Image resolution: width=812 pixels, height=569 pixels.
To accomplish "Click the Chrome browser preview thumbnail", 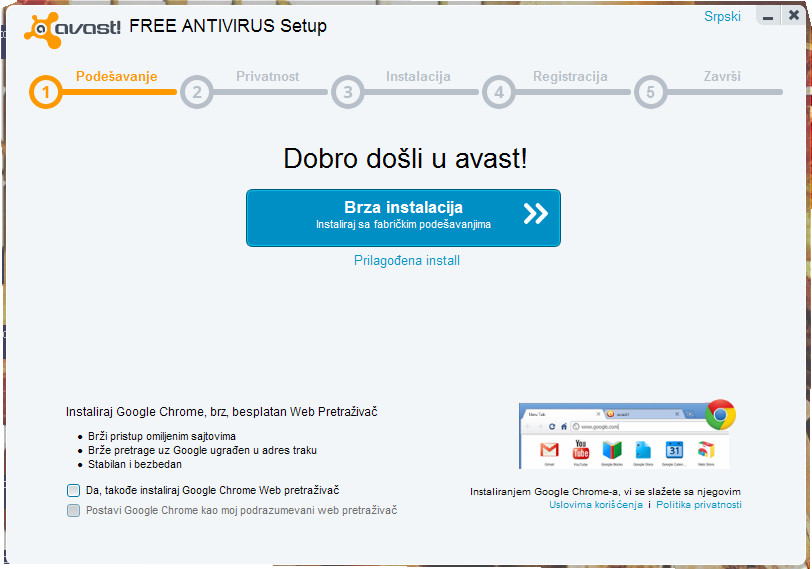I will 624,436.
